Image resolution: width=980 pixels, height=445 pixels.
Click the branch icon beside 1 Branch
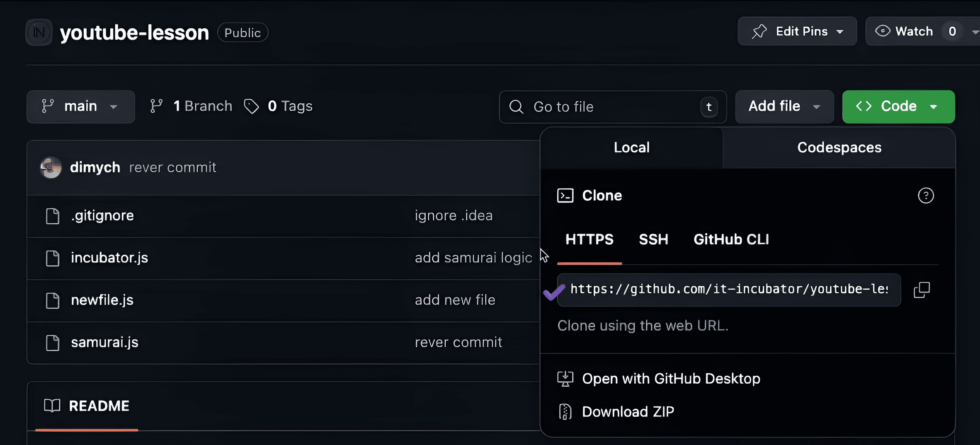[x=156, y=106]
